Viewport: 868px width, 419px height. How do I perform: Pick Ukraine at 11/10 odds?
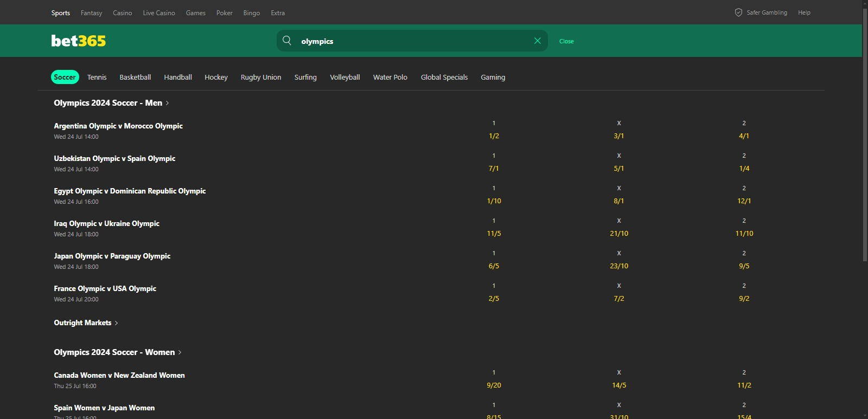[x=744, y=234]
